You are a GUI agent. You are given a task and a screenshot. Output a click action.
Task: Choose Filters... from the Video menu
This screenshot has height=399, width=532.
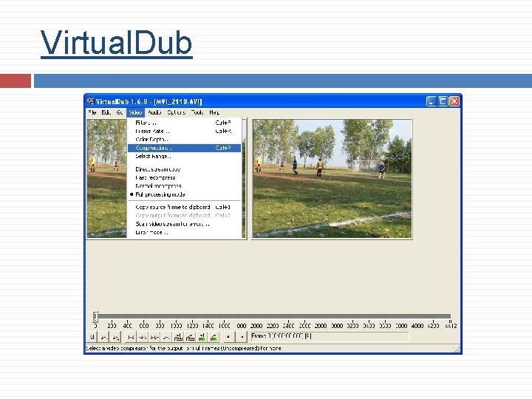[x=184, y=123]
